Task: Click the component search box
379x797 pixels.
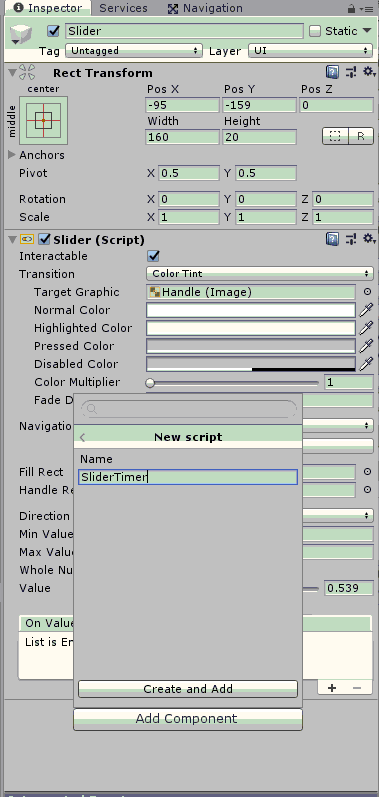Action: 189,409
